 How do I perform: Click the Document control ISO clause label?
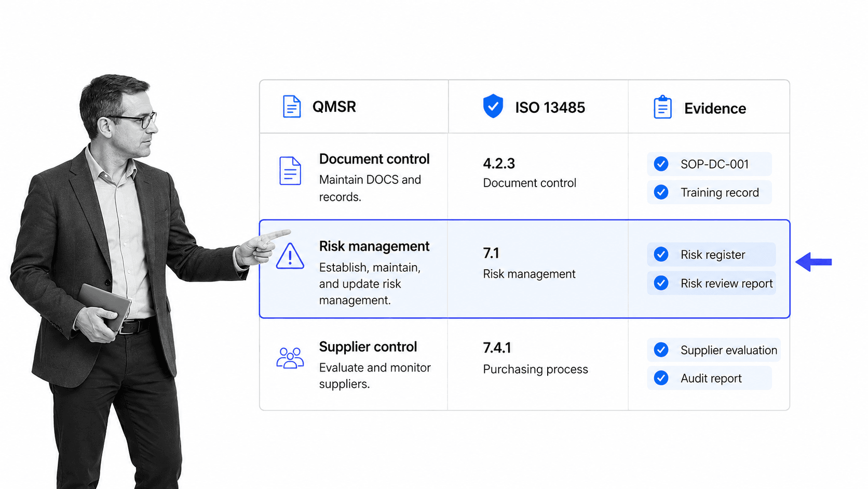[530, 183]
